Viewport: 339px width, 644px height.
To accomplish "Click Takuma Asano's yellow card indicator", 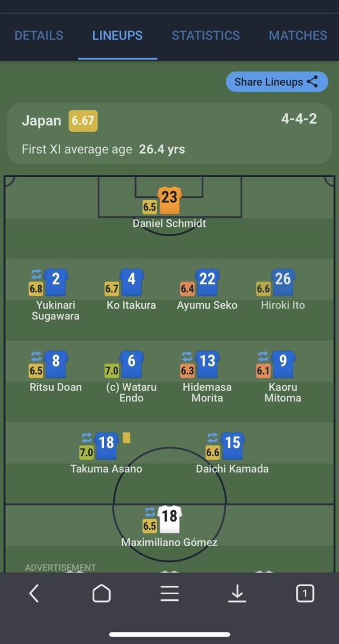I will (127, 438).
